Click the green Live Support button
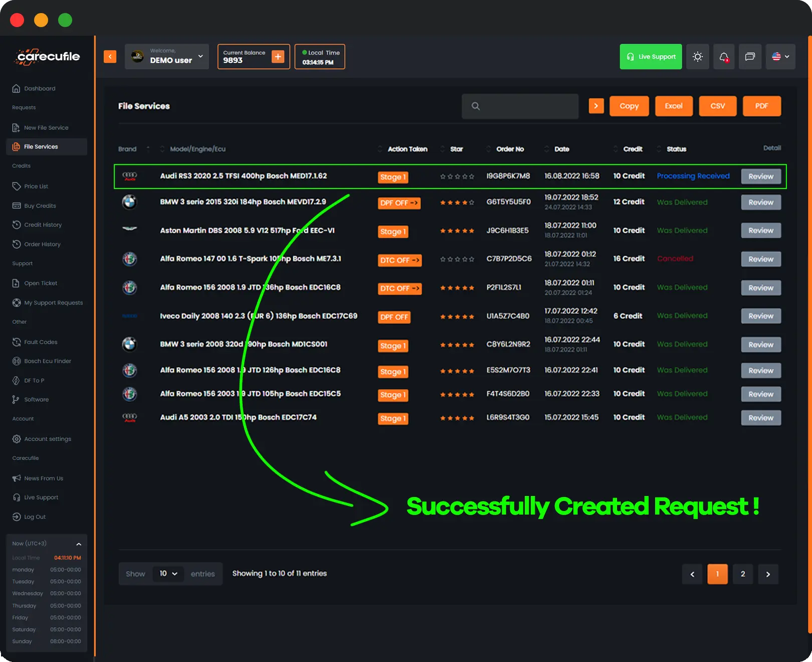This screenshot has height=662, width=812. (651, 57)
